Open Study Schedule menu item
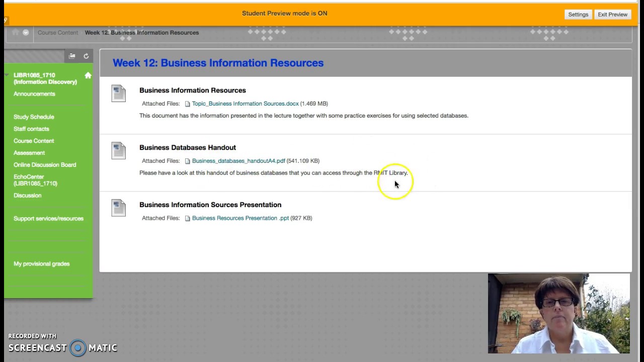This screenshot has height=362, width=644. tap(34, 117)
